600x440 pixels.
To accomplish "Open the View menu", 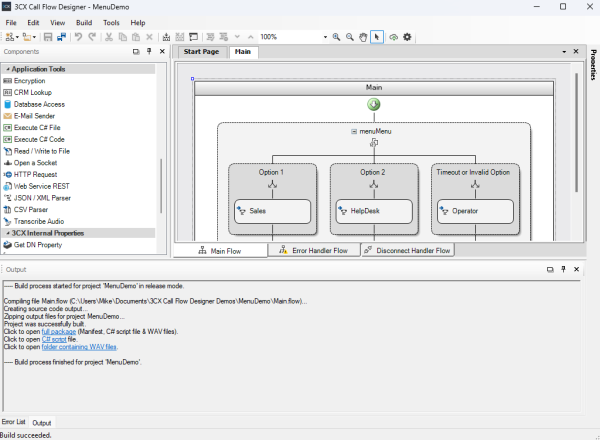I will point(58,23).
